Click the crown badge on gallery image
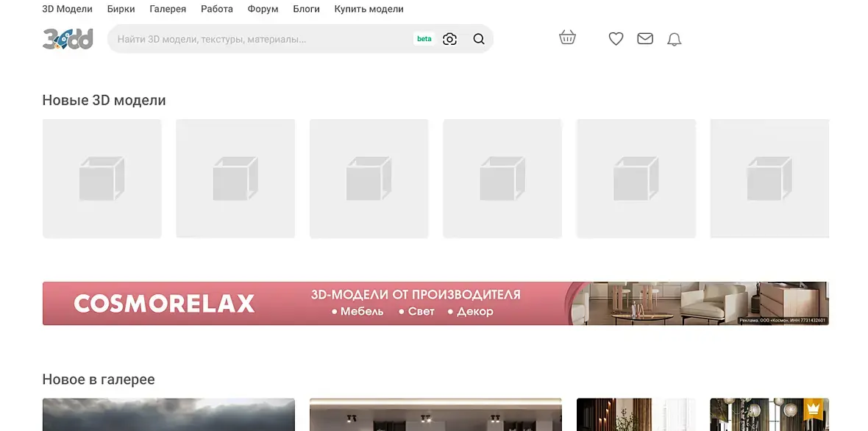The width and height of the screenshot is (868, 431). tap(813, 410)
